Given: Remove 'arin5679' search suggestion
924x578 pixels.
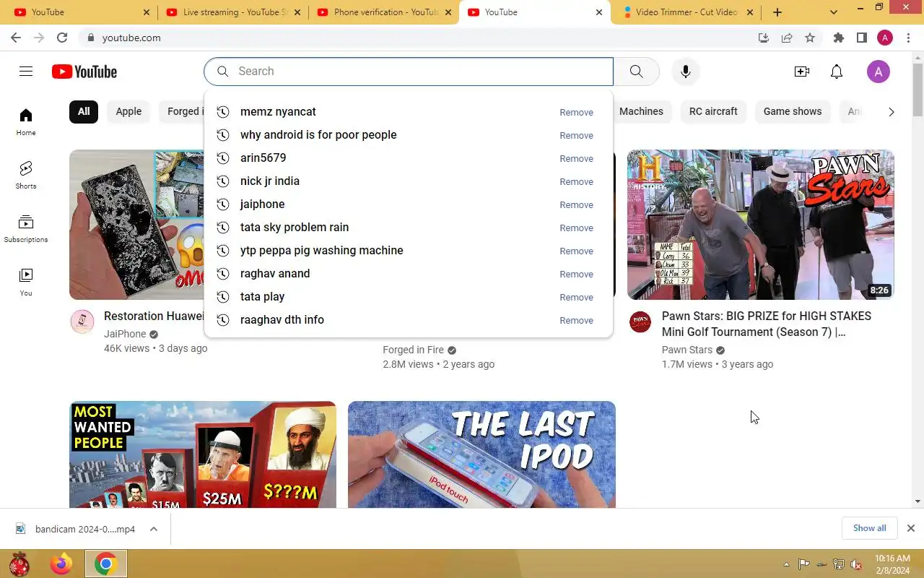Looking at the screenshot, I should click(x=576, y=158).
